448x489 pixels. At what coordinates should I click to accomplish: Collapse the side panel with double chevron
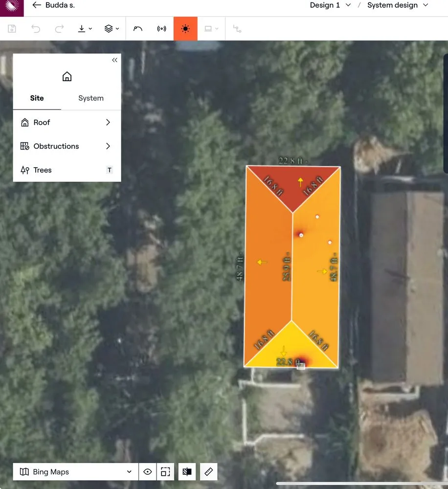click(114, 60)
